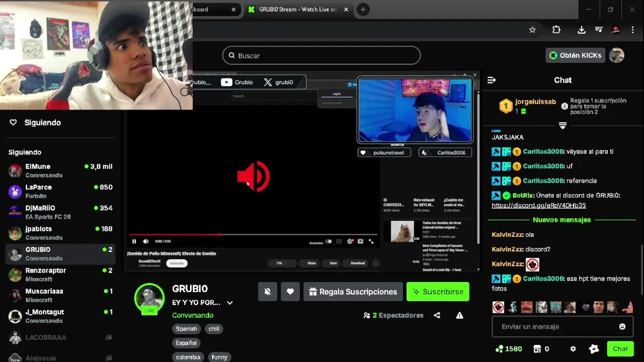Open the Conversando category link

coord(193,315)
